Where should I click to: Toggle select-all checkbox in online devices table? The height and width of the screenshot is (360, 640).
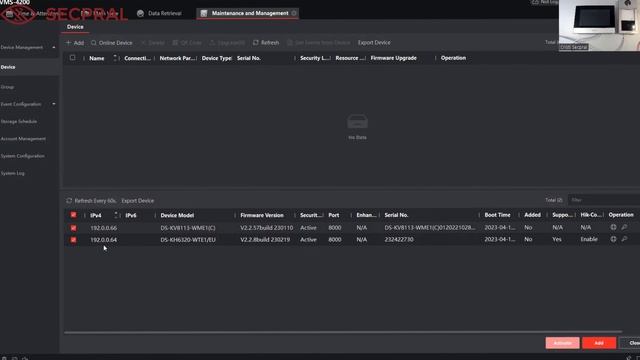(73, 215)
